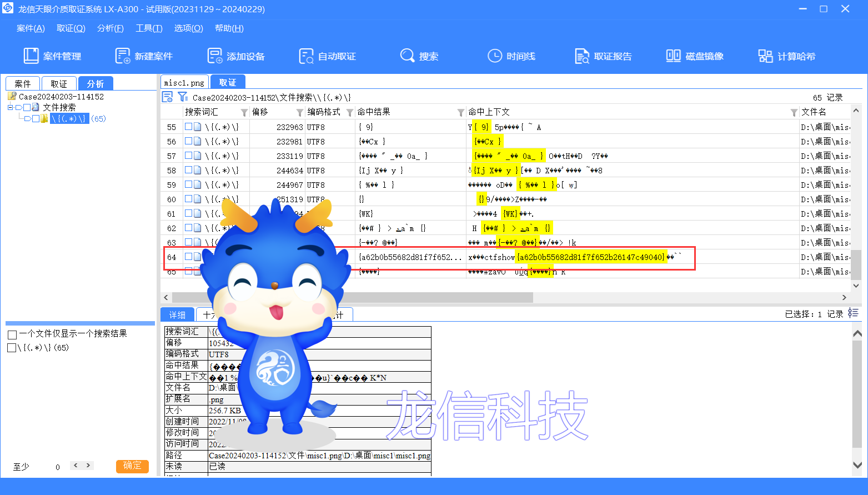Click the left arrow of the 至少 stepper
This screenshot has height=495, width=868.
76,466
